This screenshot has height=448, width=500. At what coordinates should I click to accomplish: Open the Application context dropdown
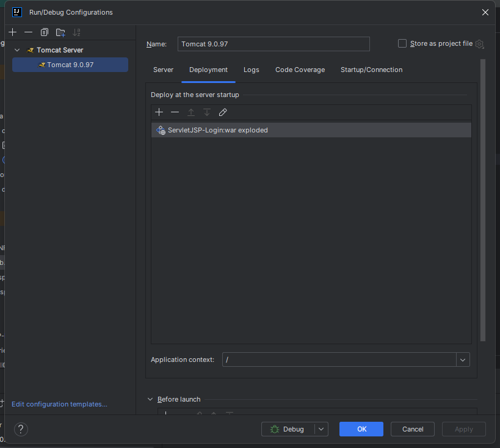click(x=463, y=359)
